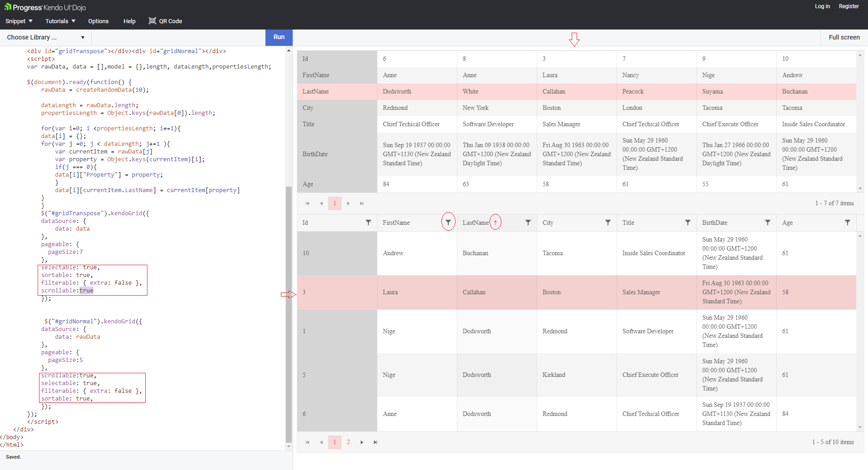Sort bottom grid by Id column header
Image resolution: width=868 pixels, height=470 pixels.
coord(305,223)
